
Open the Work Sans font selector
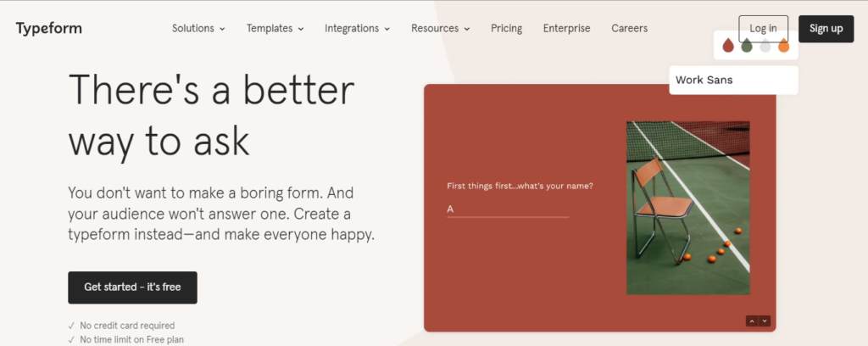click(733, 81)
